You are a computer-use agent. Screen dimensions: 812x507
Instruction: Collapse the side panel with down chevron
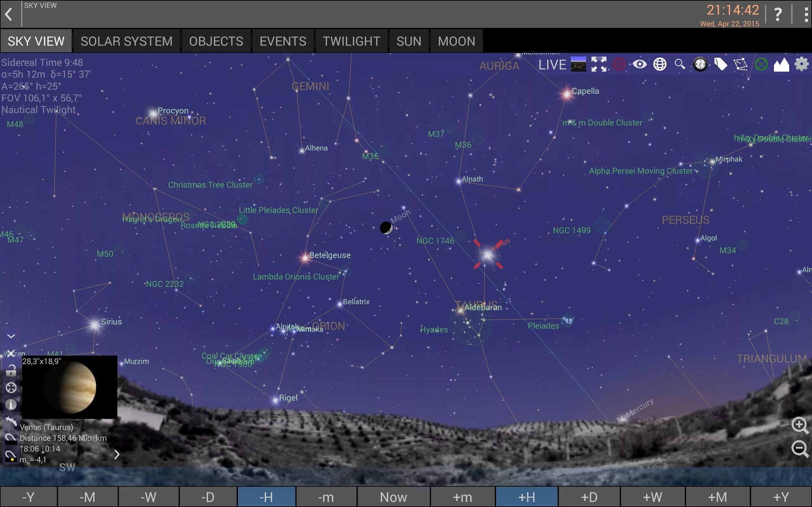11,336
